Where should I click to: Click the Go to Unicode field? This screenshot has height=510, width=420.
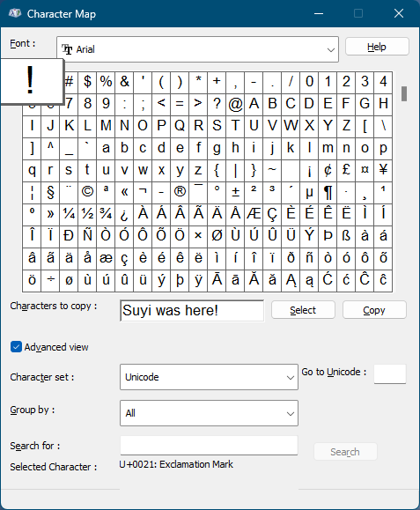click(390, 374)
